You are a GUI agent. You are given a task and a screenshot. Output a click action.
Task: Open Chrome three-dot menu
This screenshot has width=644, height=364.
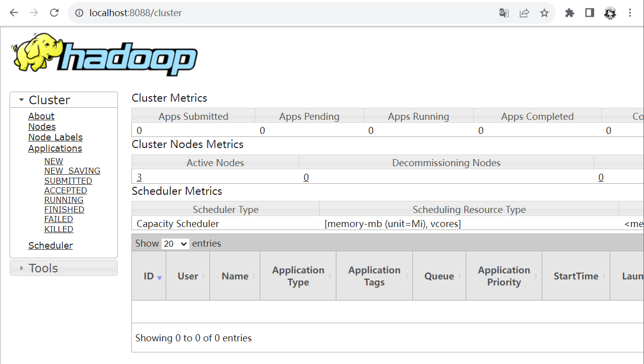pyautogui.click(x=630, y=13)
